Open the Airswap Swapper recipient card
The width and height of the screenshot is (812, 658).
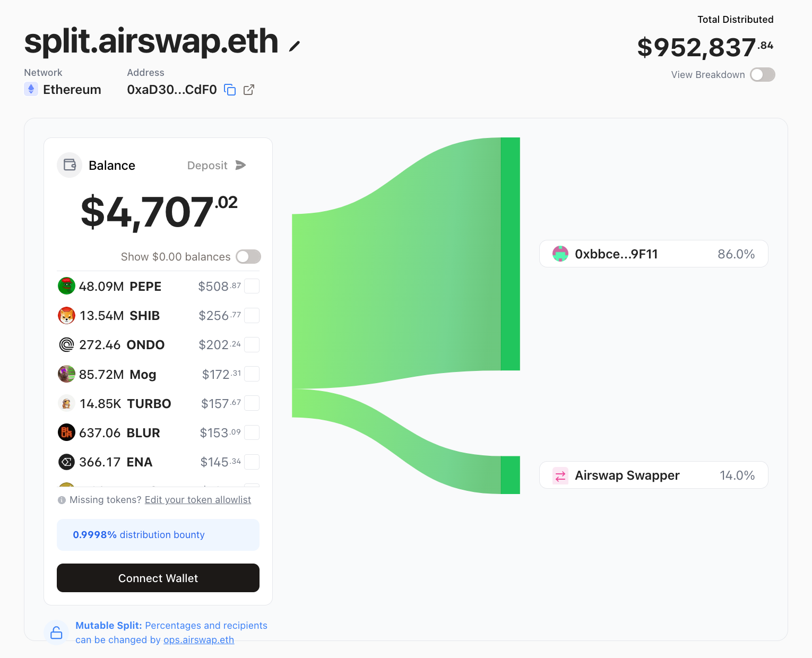(x=654, y=475)
